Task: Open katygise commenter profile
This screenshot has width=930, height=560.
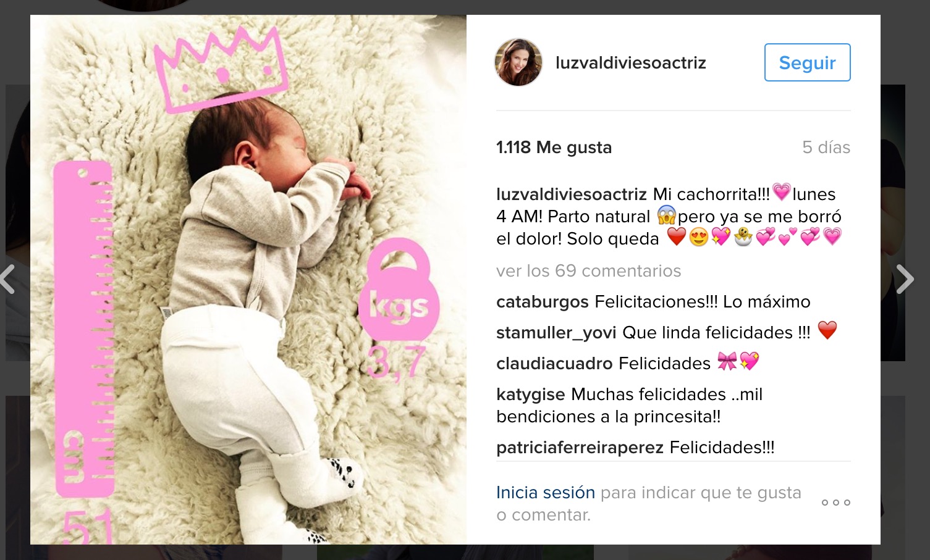Action: pos(531,395)
